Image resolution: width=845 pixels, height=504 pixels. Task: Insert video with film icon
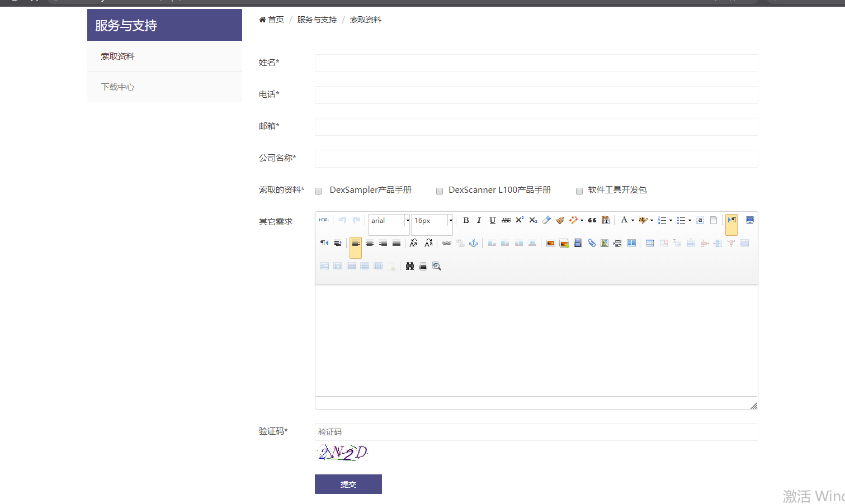(x=578, y=243)
